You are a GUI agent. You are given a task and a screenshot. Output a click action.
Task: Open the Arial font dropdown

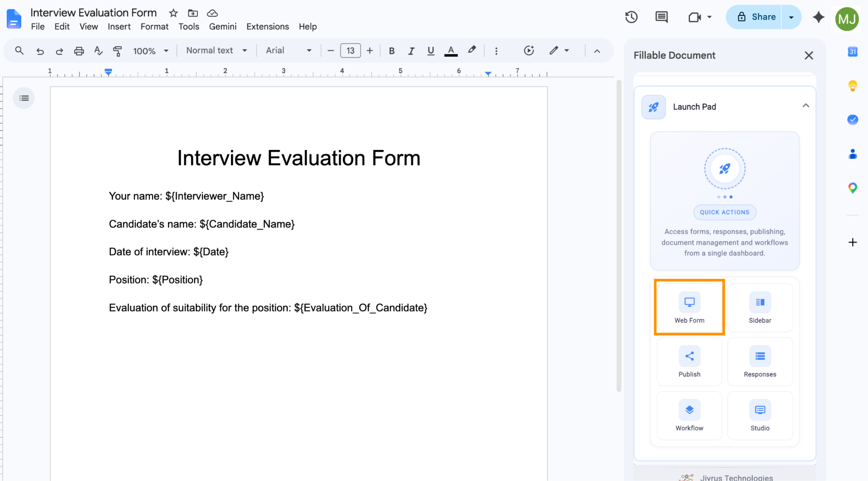[x=289, y=51]
